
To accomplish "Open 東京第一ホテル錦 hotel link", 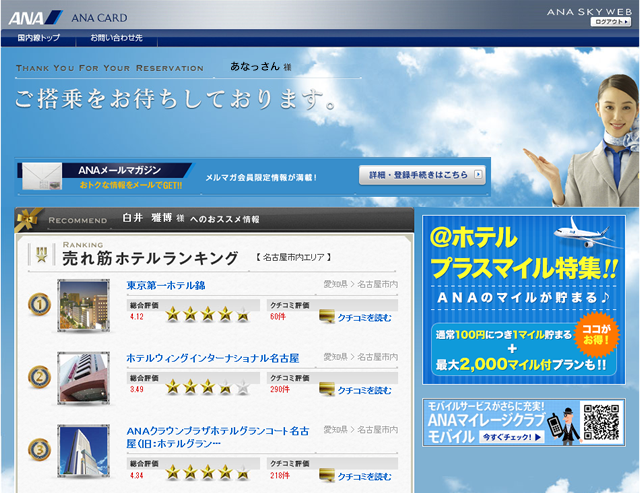I will [166, 285].
